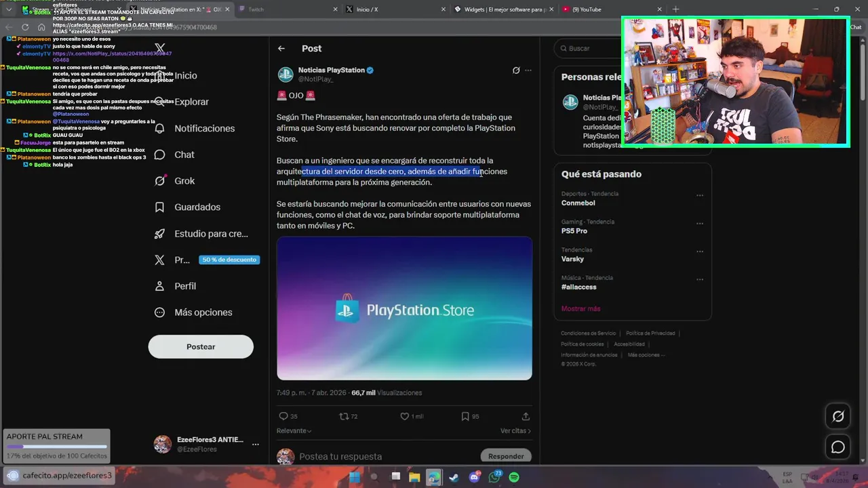Viewport: 868px width, 488px height.
Task: Open the floating Grok button
Action: [x=838, y=416]
